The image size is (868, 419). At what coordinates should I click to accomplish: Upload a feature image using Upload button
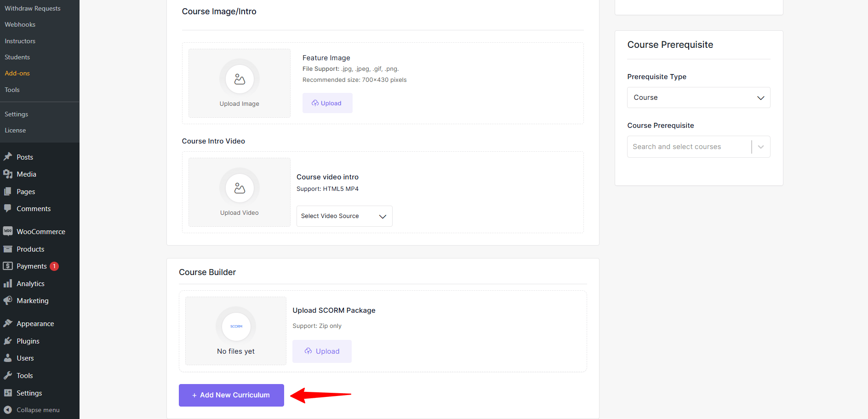tap(327, 103)
